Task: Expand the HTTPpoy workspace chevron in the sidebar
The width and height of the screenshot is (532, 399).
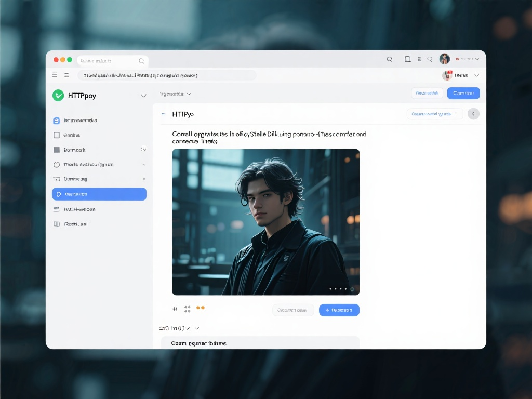Action: [x=143, y=96]
